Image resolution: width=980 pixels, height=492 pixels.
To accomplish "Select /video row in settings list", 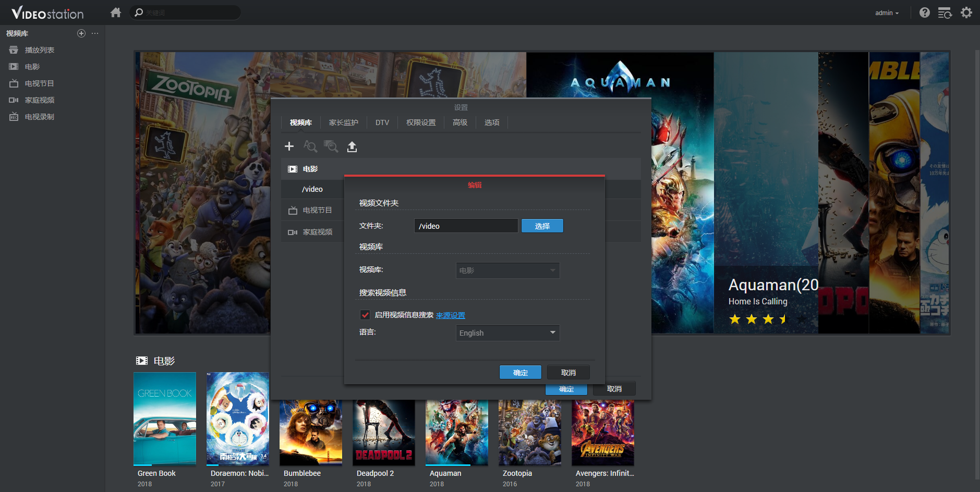I will pos(312,189).
